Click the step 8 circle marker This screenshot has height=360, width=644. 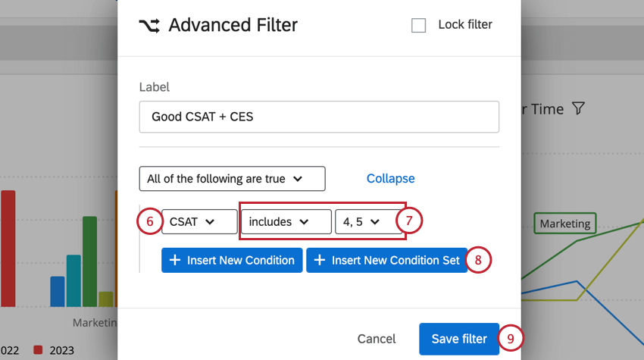click(x=478, y=260)
